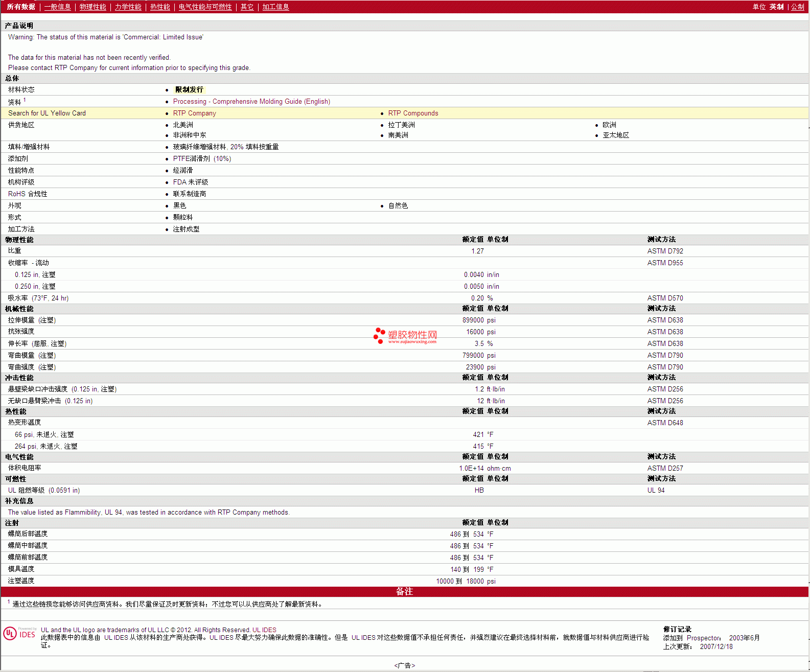Viewport: 810px width, 672px height.
Task: Click the 注塑温度 row label
Action: (x=21, y=581)
